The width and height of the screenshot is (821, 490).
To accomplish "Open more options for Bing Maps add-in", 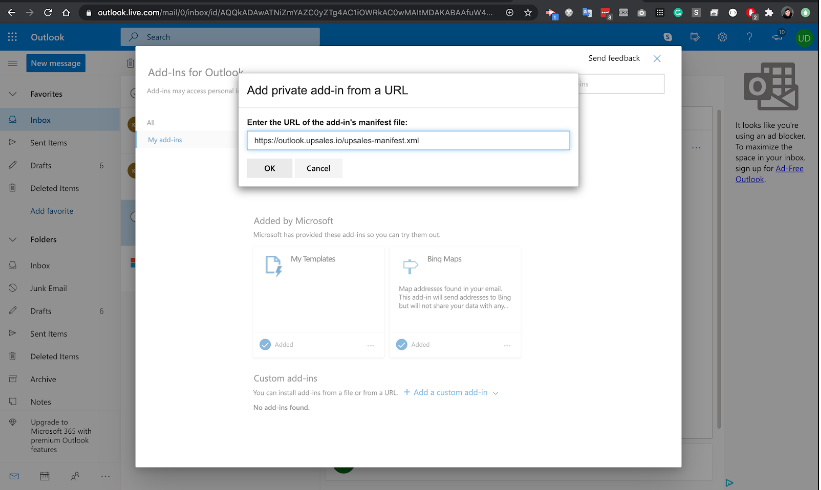I will coord(507,345).
